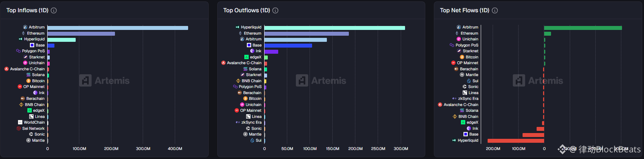Click the Top Net Flows (1D) title
This screenshot has width=644, height=159.
coord(465,10)
